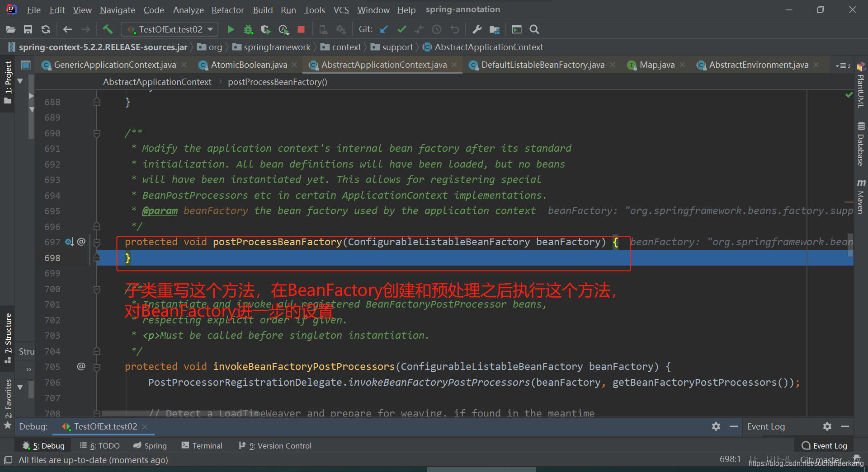The image size is (868, 472).
Task: Collapse method fold at line 697
Action: [x=97, y=242]
